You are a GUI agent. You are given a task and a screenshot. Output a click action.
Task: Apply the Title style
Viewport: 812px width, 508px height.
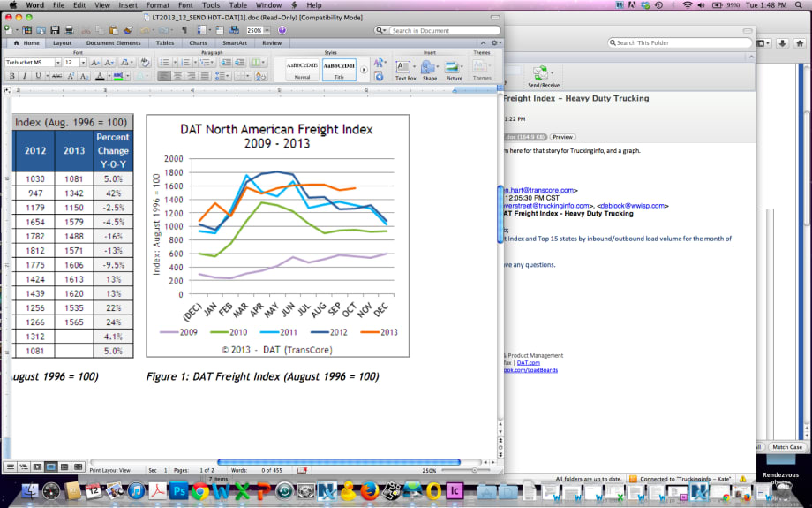(339, 70)
